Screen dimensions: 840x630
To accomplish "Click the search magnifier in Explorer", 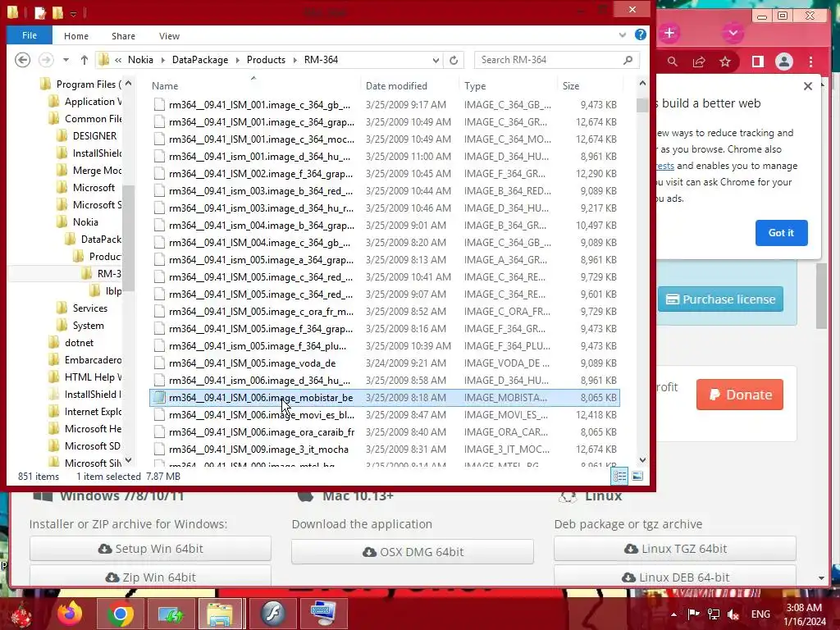I will coord(628,60).
